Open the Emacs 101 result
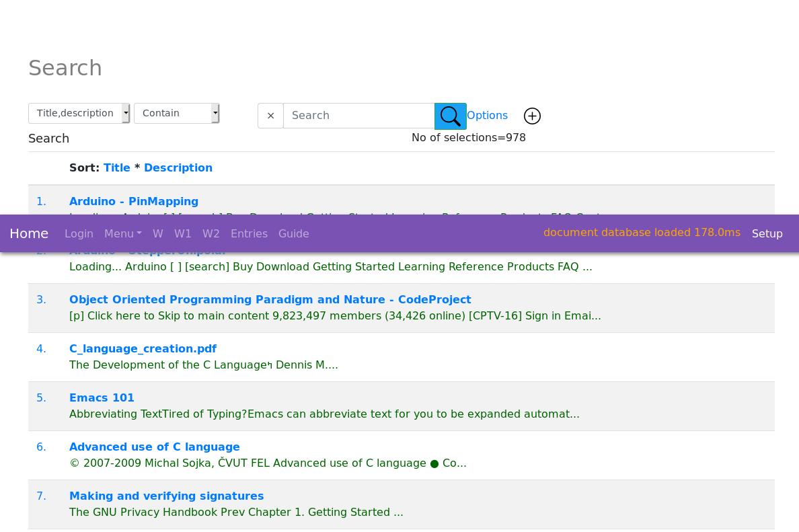Image resolution: width=799 pixels, height=532 pixels. coord(102,397)
